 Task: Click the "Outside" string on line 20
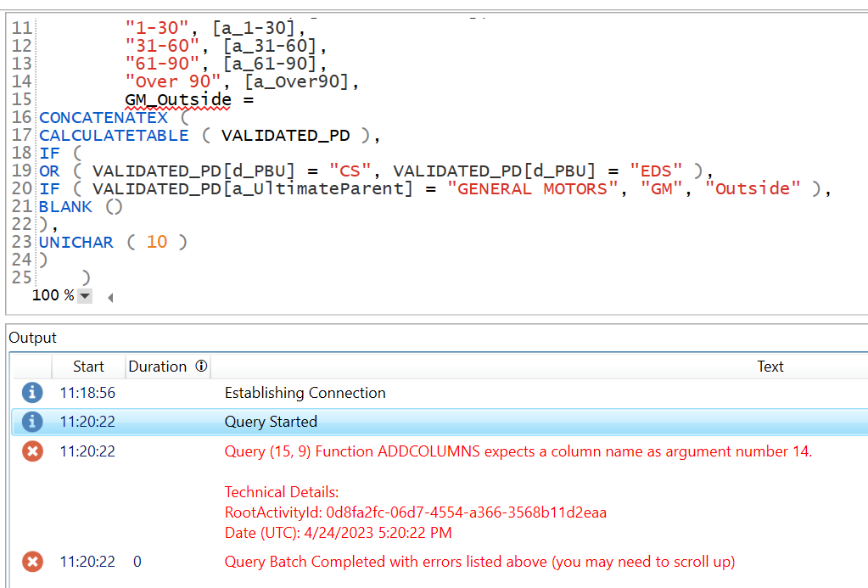pyautogui.click(x=753, y=189)
